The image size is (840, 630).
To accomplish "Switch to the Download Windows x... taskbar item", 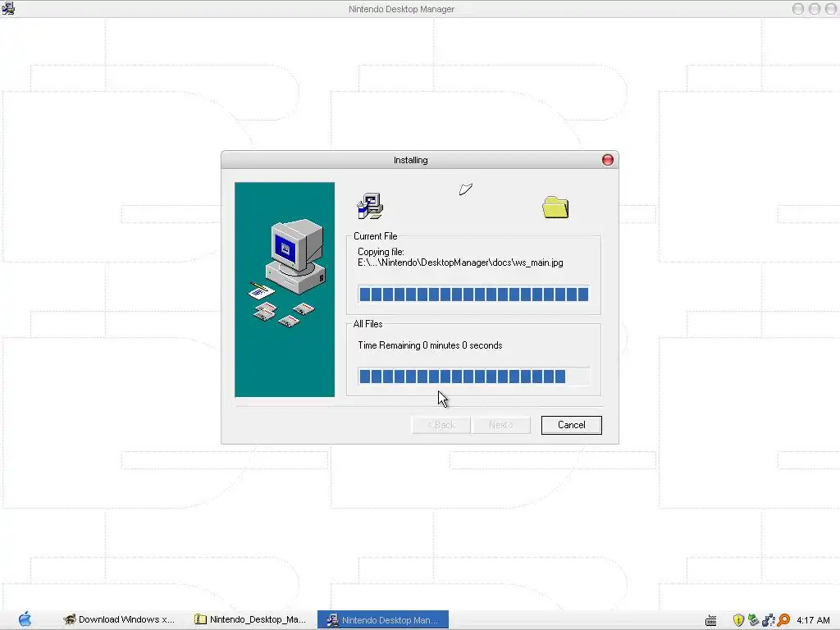I will (119, 619).
